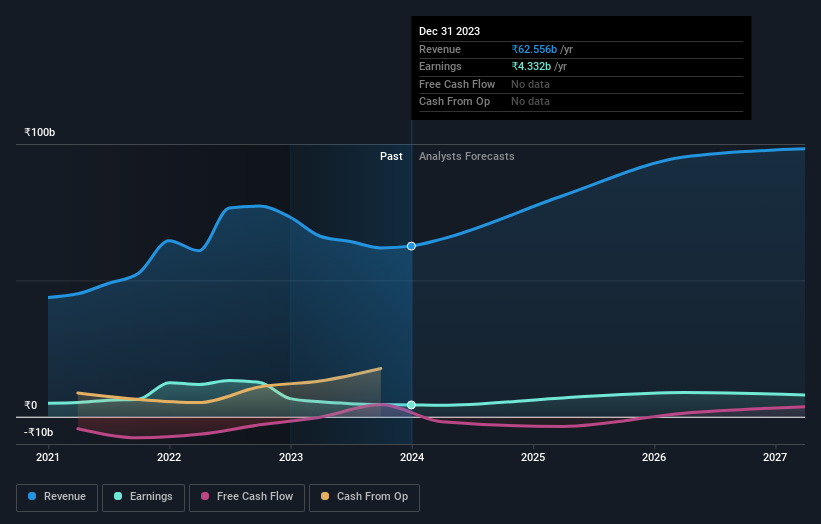Click the ₹0 y-axis label
Viewport: 821px width, 524px height.
(x=30, y=405)
